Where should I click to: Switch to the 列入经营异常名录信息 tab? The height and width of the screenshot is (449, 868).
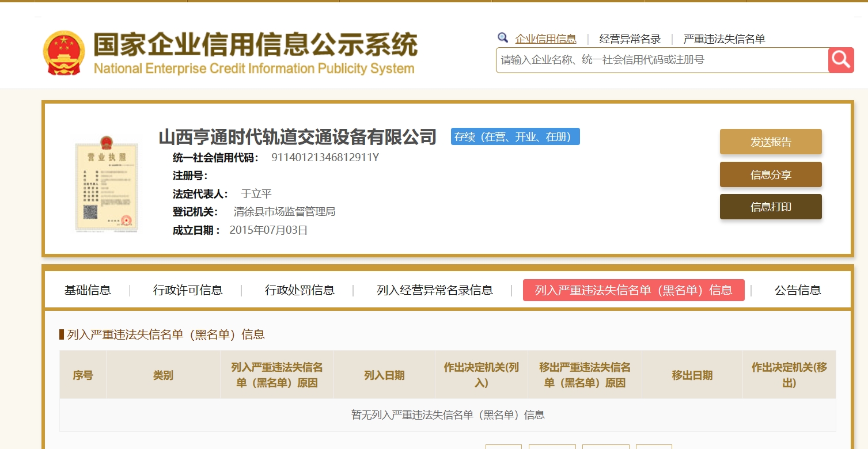435,290
